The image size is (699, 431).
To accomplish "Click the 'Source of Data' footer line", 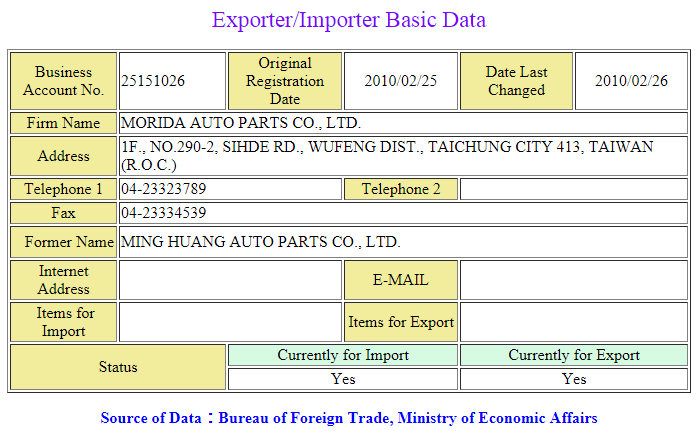I will pos(349,418).
